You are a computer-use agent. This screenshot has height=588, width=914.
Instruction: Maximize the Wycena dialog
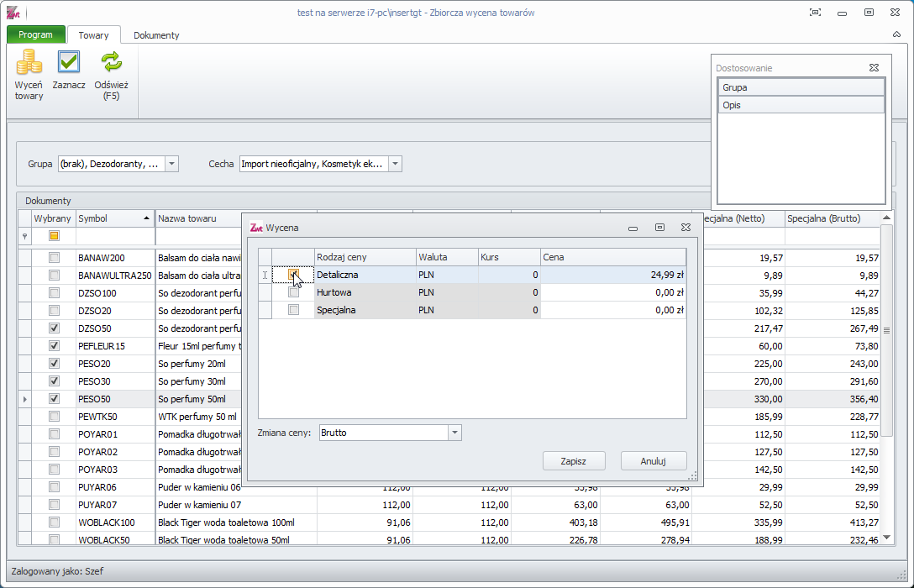[659, 228]
